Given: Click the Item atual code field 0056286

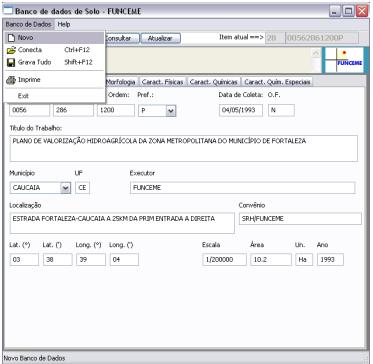Looking at the screenshot, I should coord(322,38).
